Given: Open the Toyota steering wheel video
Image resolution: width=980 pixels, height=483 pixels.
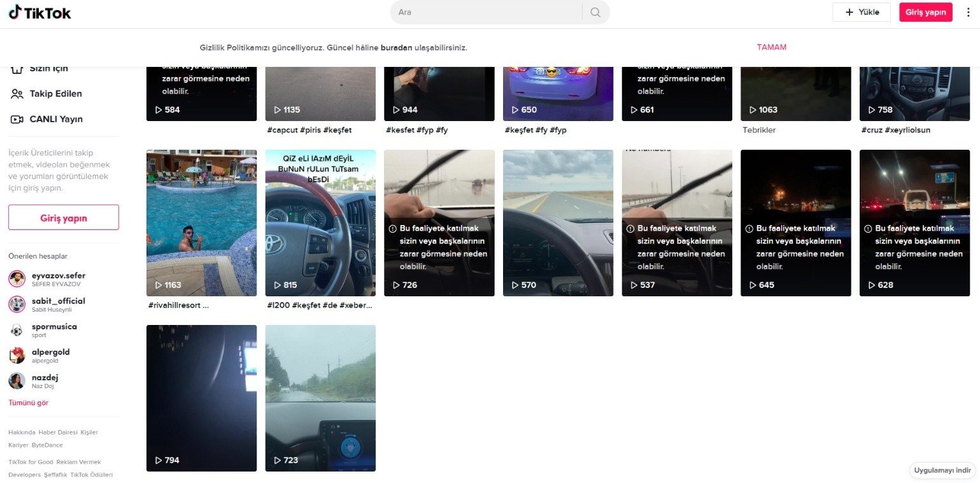Looking at the screenshot, I should pos(320,223).
